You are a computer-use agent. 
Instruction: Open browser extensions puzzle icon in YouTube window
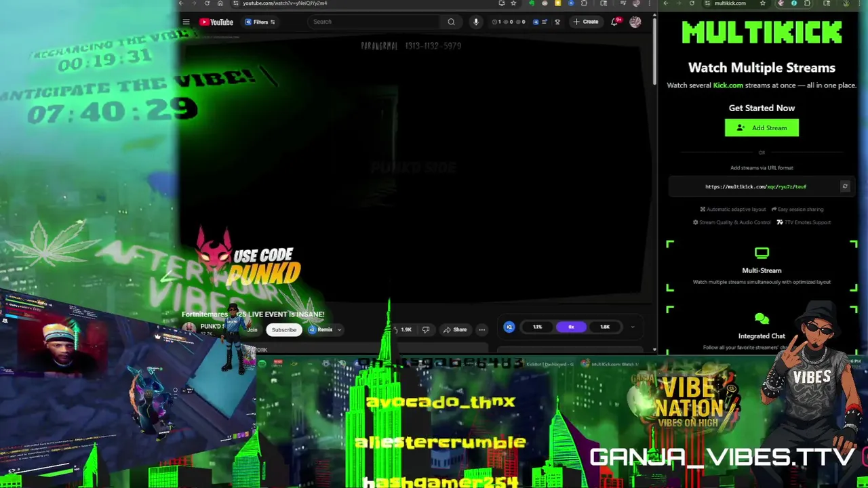point(584,3)
